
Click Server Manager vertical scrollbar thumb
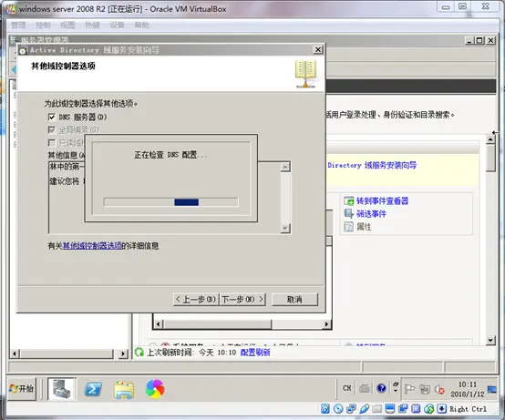(x=490, y=158)
